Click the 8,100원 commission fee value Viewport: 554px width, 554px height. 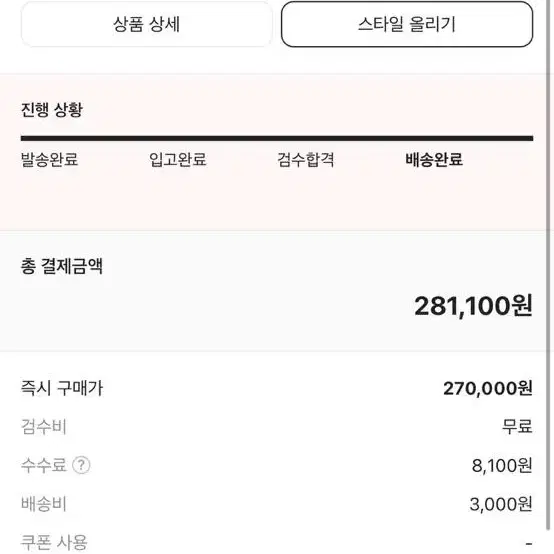pos(502,465)
